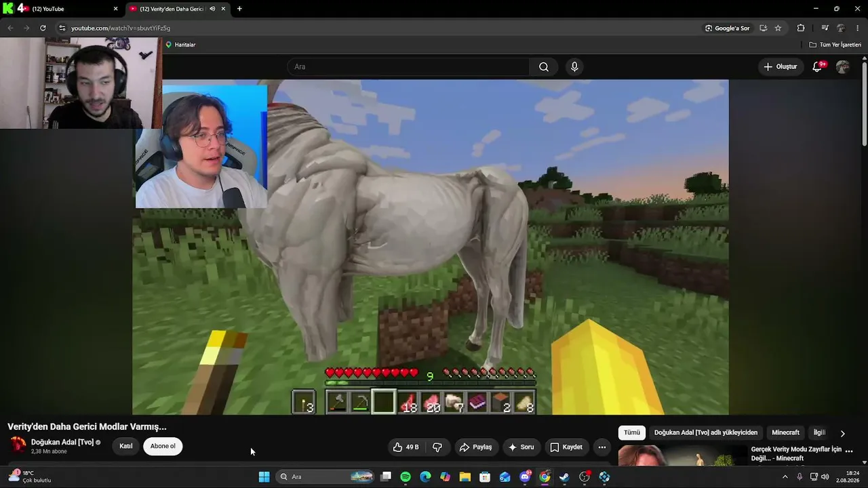Open Microsoft Edge from the taskbar
868x488 pixels.
tap(425, 476)
